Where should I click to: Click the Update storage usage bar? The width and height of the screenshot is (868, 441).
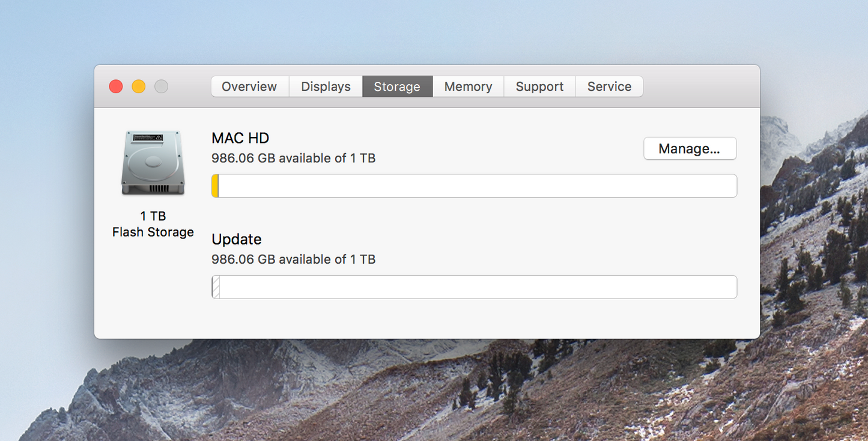point(474,287)
